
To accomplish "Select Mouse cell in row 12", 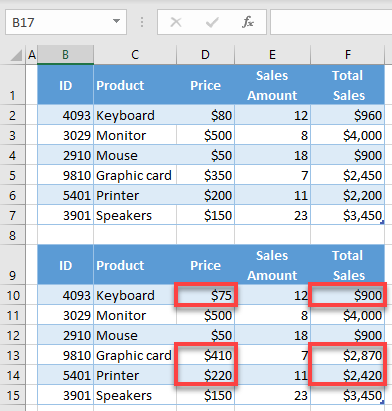I will click(135, 335).
